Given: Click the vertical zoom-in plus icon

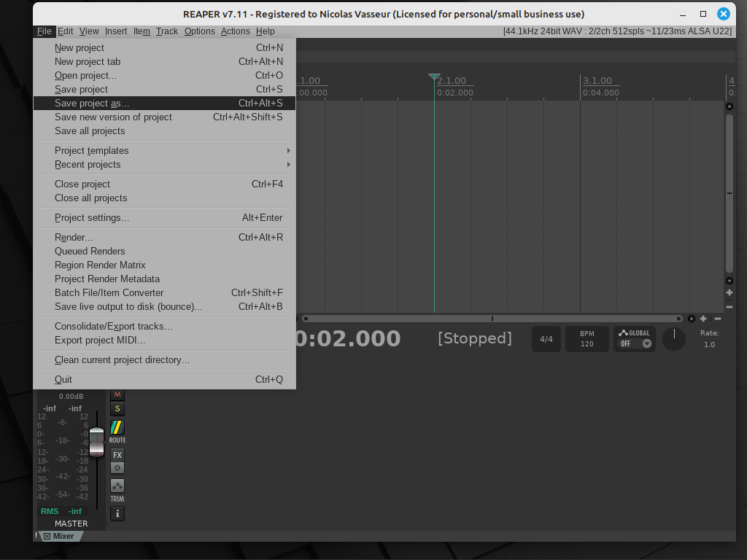Looking at the screenshot, I should click(x=729, y=293).
